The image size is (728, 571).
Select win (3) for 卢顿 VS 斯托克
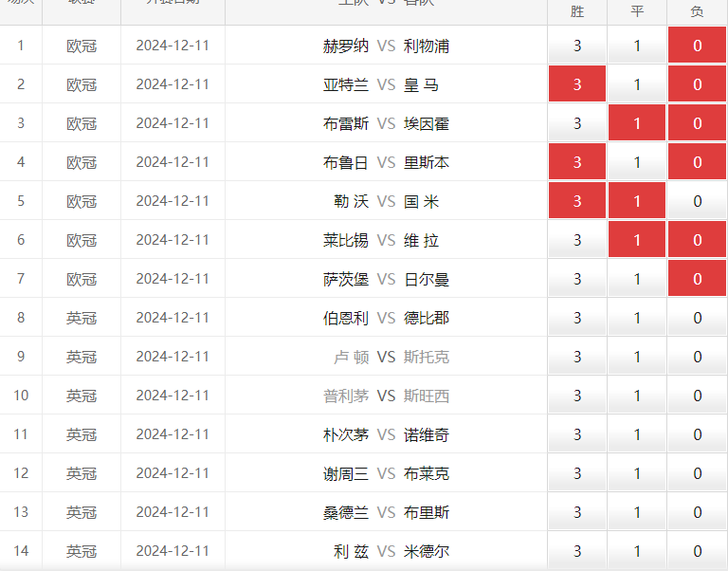click(x=577, y=357)
